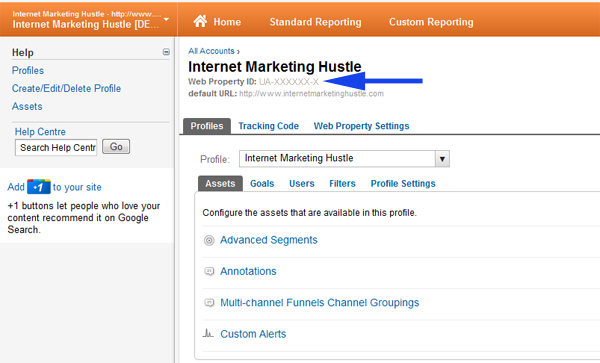Screen dimensions: 600x363
Task: Click the Go search button
Action: [x=116, y=147]
